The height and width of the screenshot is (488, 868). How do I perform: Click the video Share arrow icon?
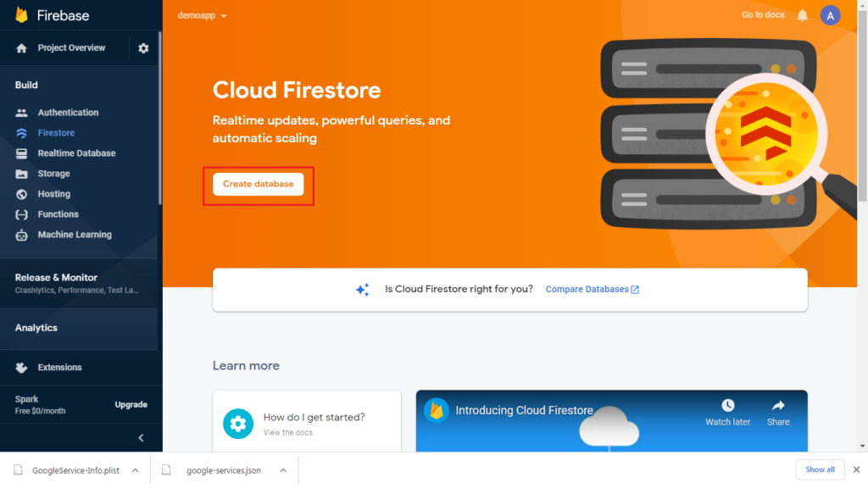click(778, 406)
